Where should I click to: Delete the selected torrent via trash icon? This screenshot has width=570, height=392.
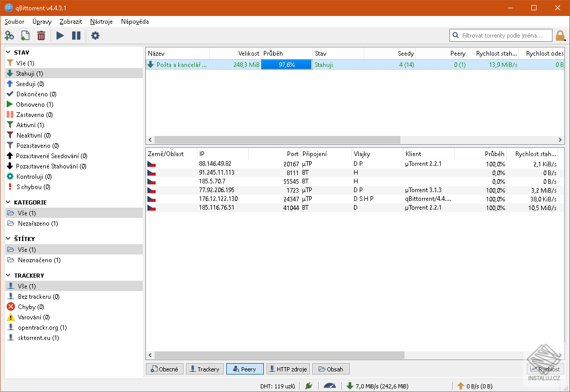point(41,35)
